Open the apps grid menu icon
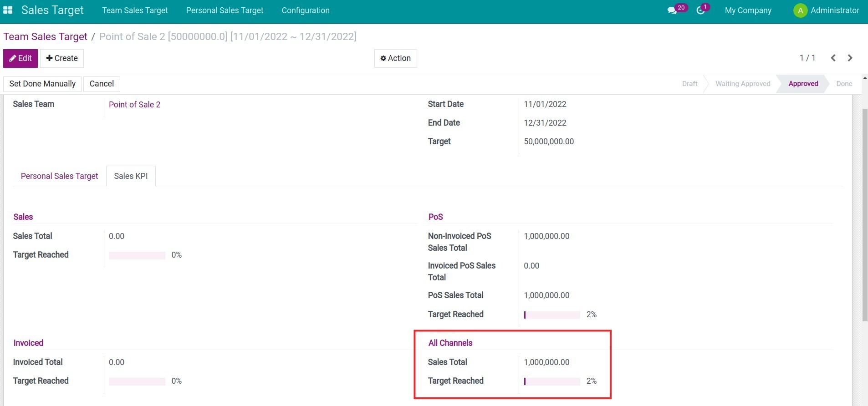Viewport: 868px width, 406px height. (8, 10)
